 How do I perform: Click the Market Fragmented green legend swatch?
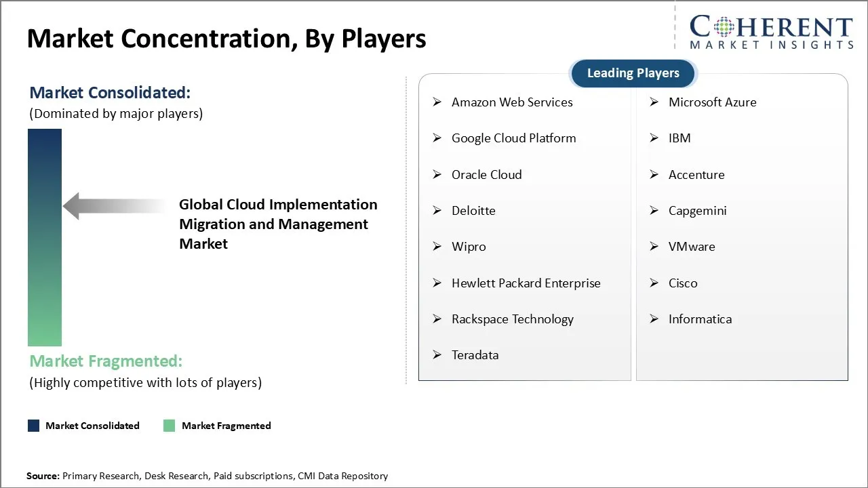point(170,426)
